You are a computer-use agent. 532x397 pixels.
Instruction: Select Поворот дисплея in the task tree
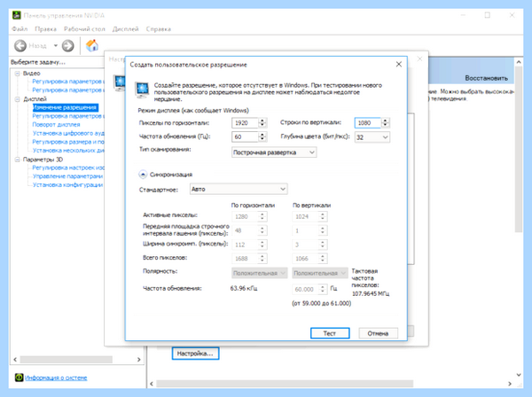click(56, 124)
